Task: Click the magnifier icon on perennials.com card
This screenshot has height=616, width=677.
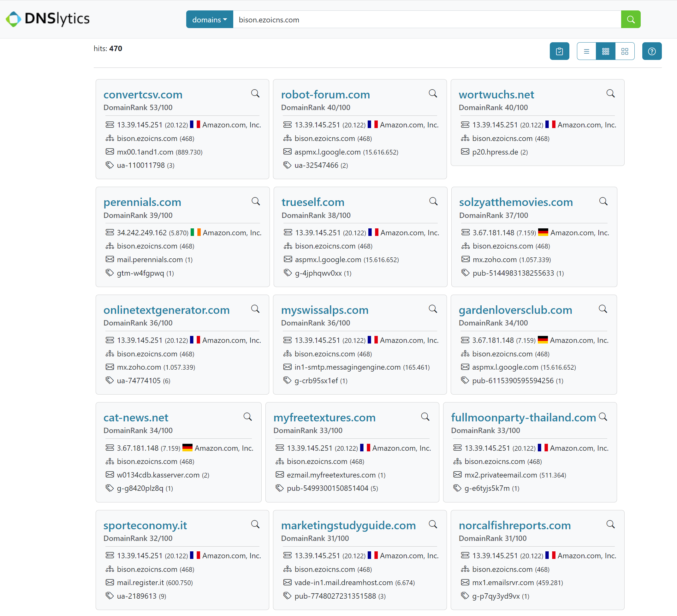Action: click(x=256, y=201)
